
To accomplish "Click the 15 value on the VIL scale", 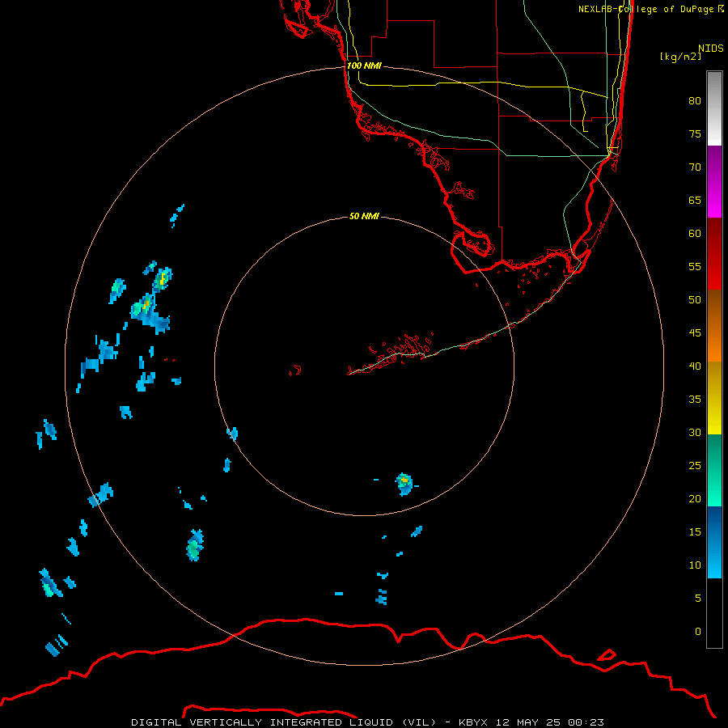I will coord(695,531).
